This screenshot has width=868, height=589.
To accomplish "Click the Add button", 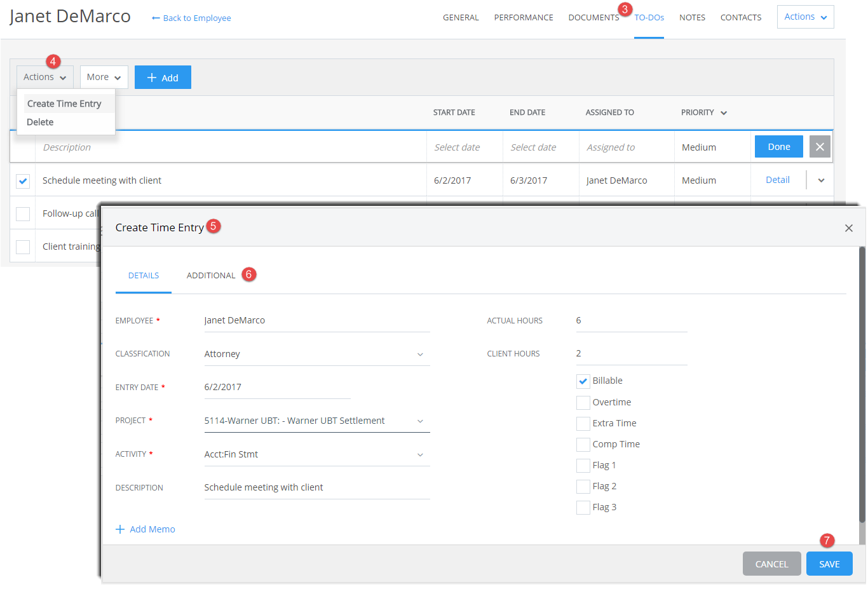I will tap(163, 78).
